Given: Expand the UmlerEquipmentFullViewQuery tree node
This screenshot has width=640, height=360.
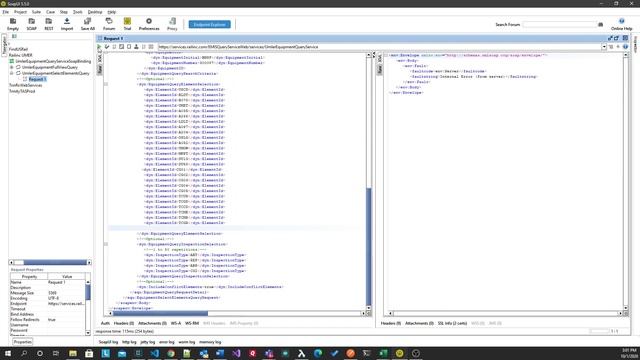Looking at the screenshot, I should [x=11, y=67].
